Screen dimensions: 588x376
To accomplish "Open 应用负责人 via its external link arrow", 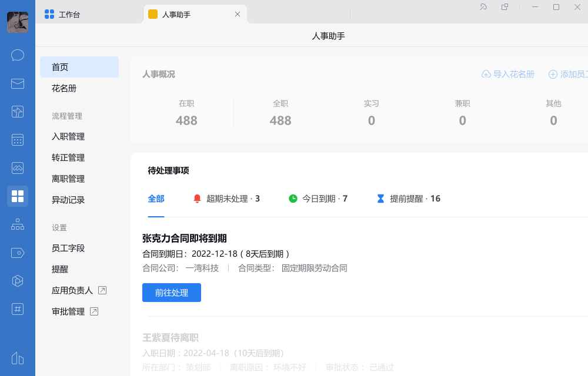I will coord(102,290).
